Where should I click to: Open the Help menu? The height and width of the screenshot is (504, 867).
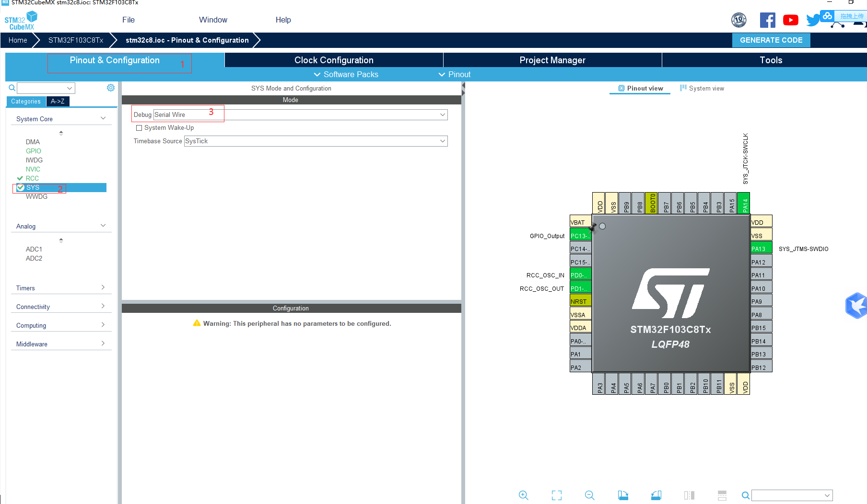click(283, 20)
